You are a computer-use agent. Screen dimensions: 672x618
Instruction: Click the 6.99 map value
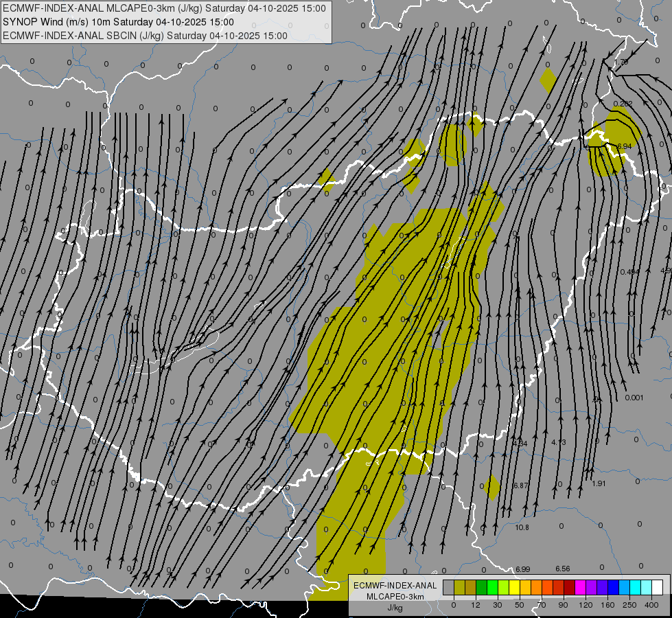pyautogui.click(x=523, y=569)
